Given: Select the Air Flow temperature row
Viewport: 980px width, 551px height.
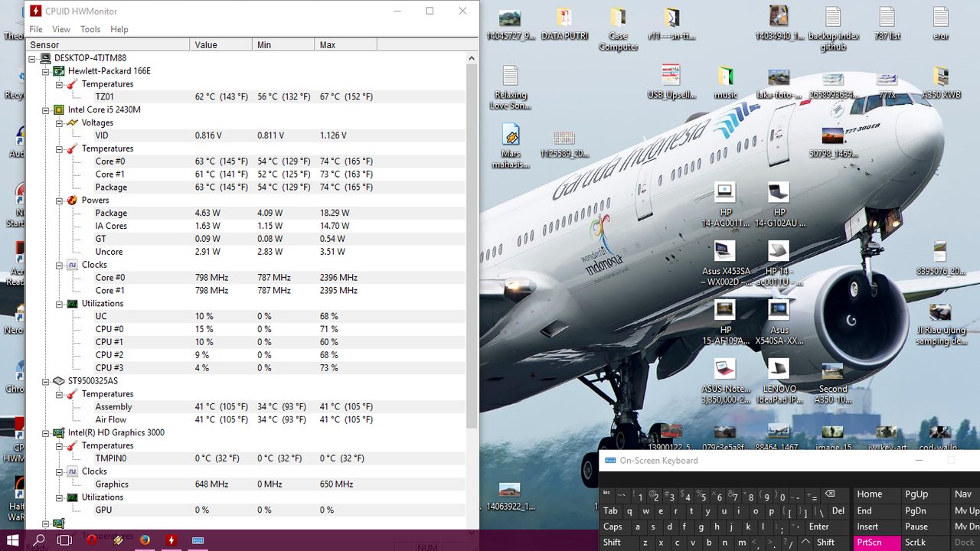Looking at the screenshot, I should [245, 419].
